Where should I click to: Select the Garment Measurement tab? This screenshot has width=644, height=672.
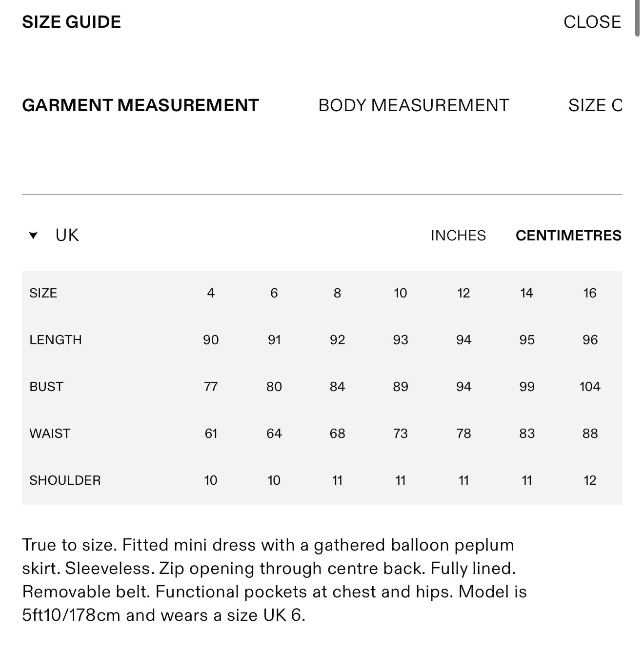coord(141,105)
